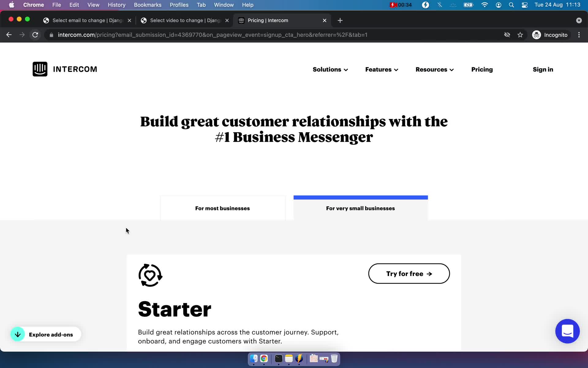Open Notes app from the dock
Image resolution: width=588 pixels, height=368 pixels.
[x=289, y=358]
